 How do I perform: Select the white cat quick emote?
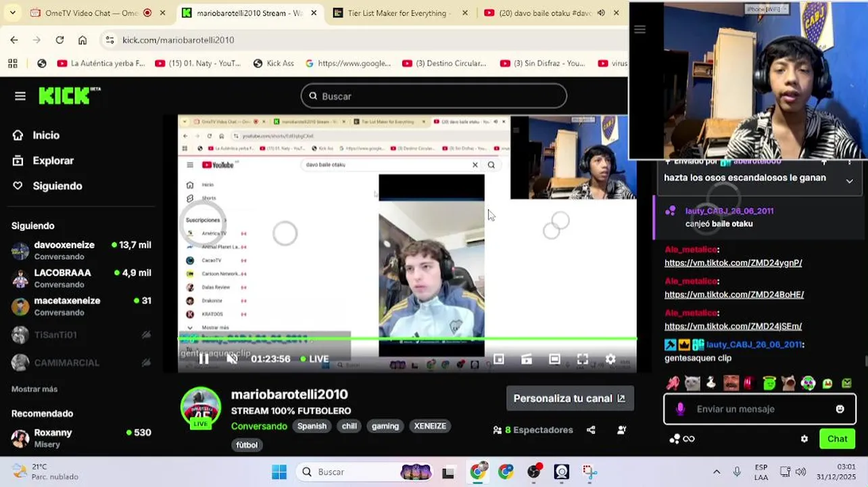click(692, 384)
